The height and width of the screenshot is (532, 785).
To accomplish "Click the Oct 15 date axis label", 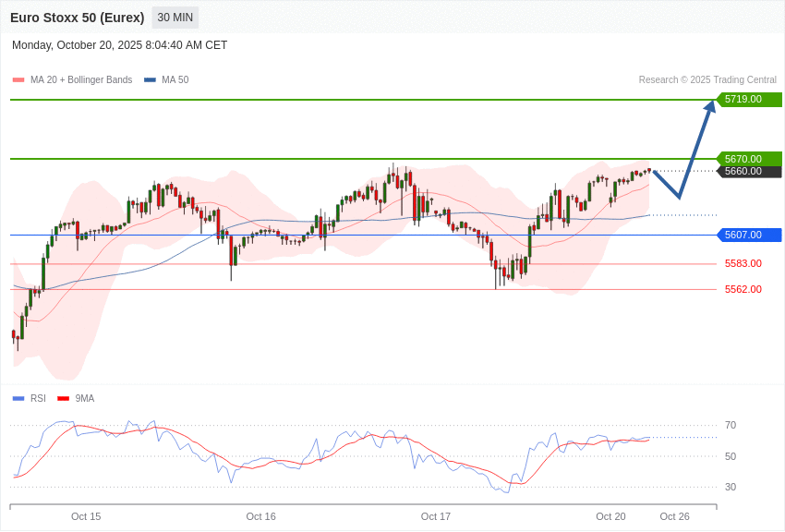I will [86, 516].
